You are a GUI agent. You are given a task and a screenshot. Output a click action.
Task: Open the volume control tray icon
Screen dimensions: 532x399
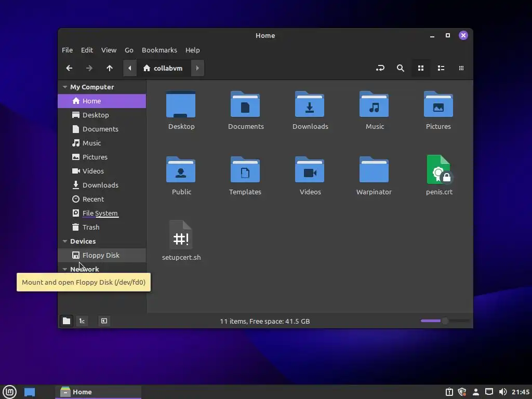click(x=503, y=392)
